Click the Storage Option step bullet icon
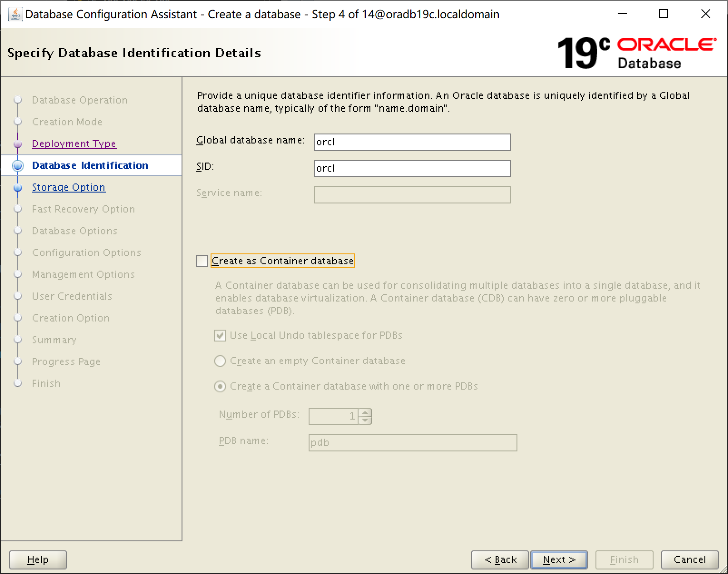This screenshot has width=728, height=574. 18,188
